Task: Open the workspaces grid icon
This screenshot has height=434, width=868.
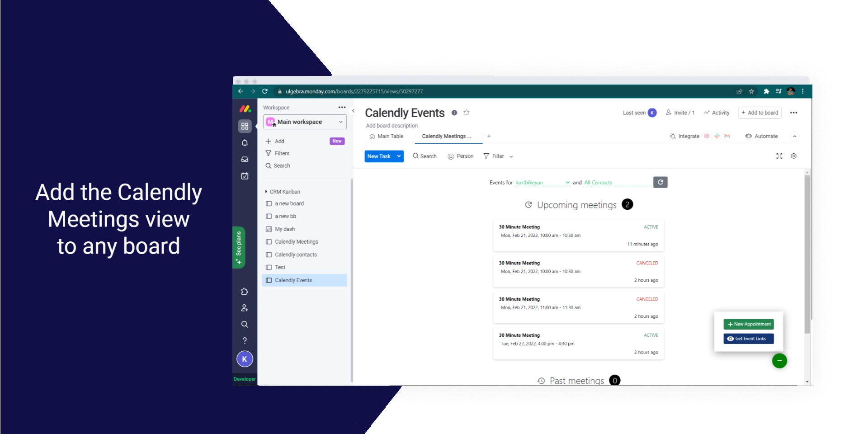Action: point(245,126)
